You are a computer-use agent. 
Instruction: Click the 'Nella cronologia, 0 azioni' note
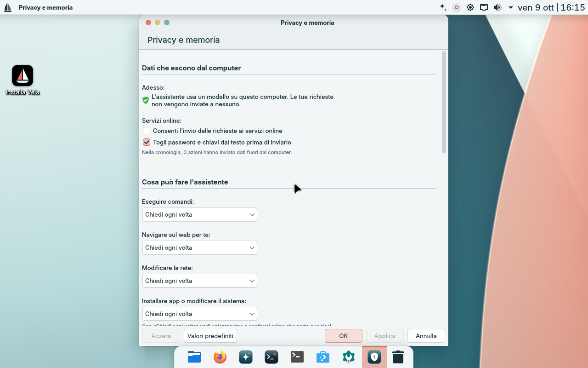[x=217, y=152]
